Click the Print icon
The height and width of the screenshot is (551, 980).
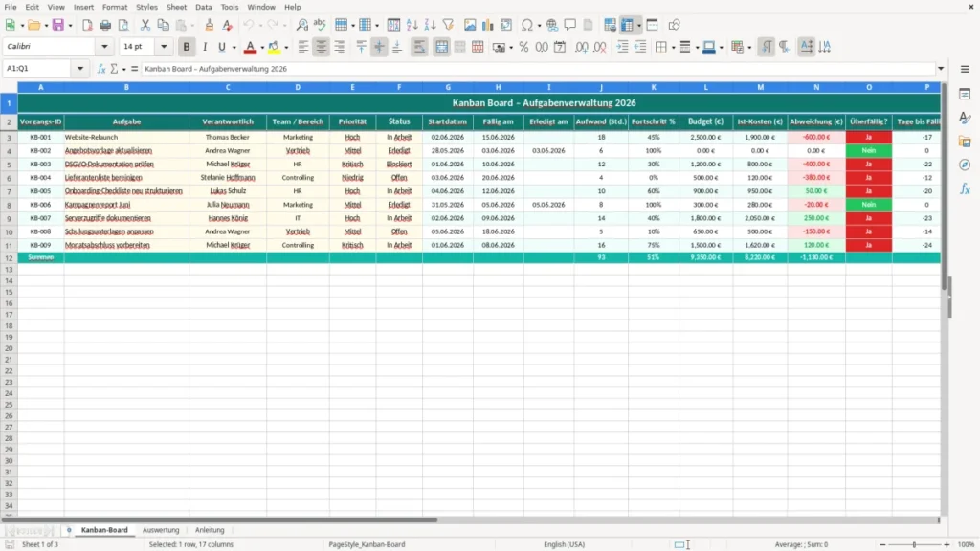tap(105, 25)
